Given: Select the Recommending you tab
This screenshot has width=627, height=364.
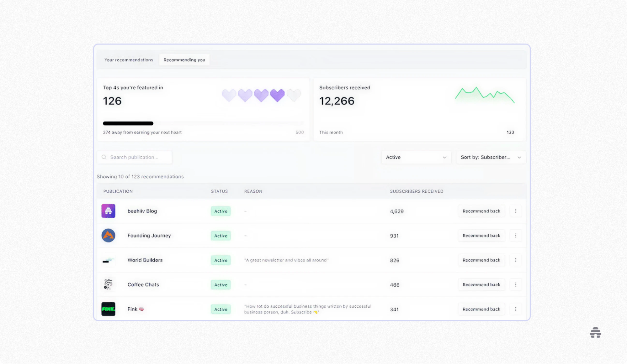Looking at the screenshot, I should coord(184,60).
